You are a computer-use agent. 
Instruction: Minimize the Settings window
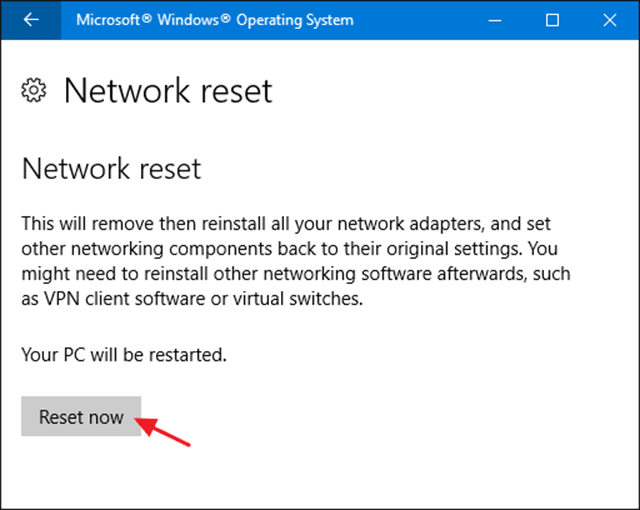point(495,20)
